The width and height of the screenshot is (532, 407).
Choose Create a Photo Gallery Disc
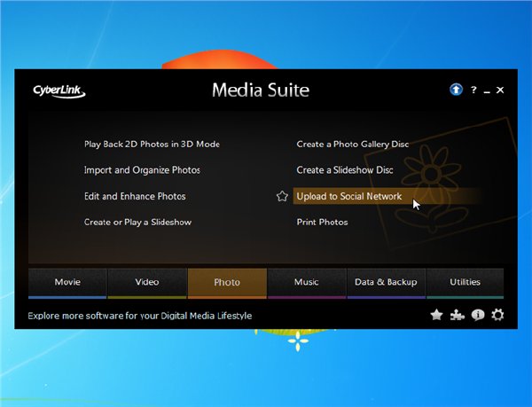353,145
